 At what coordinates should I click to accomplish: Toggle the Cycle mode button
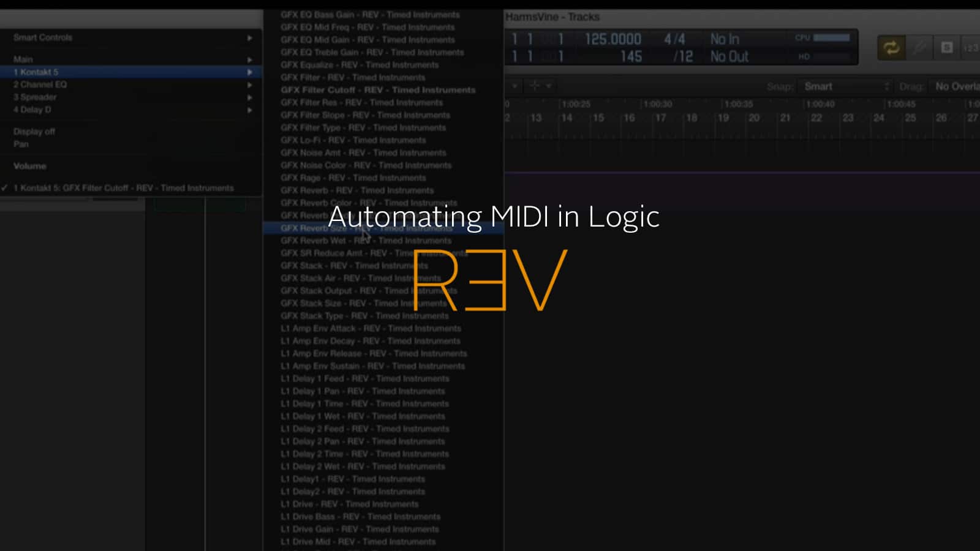tap(891, 47)
